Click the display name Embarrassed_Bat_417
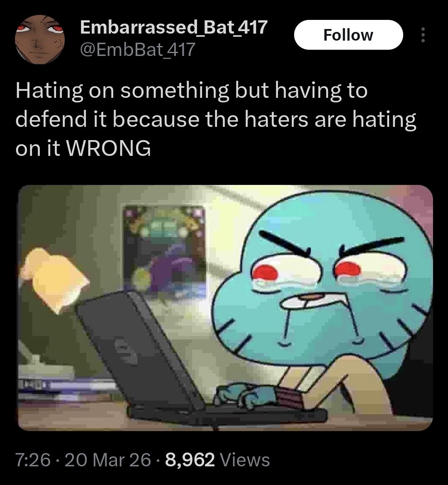Viewport: 448px width, 485px height. (x=174, y=27)
